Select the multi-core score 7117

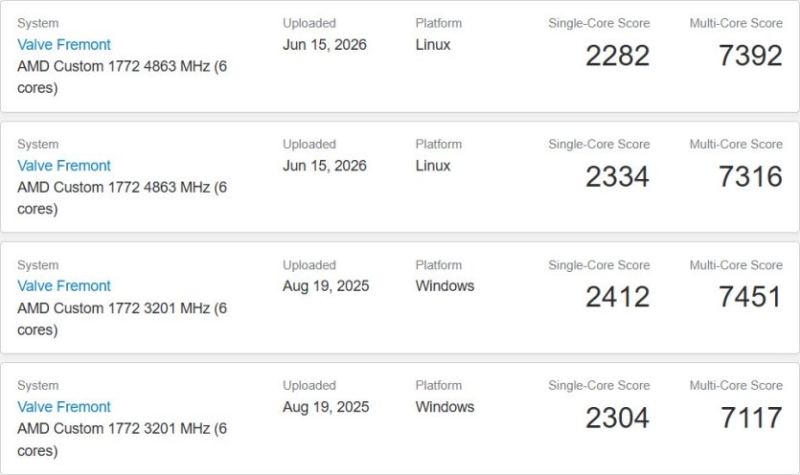click(x=751, y=417)
